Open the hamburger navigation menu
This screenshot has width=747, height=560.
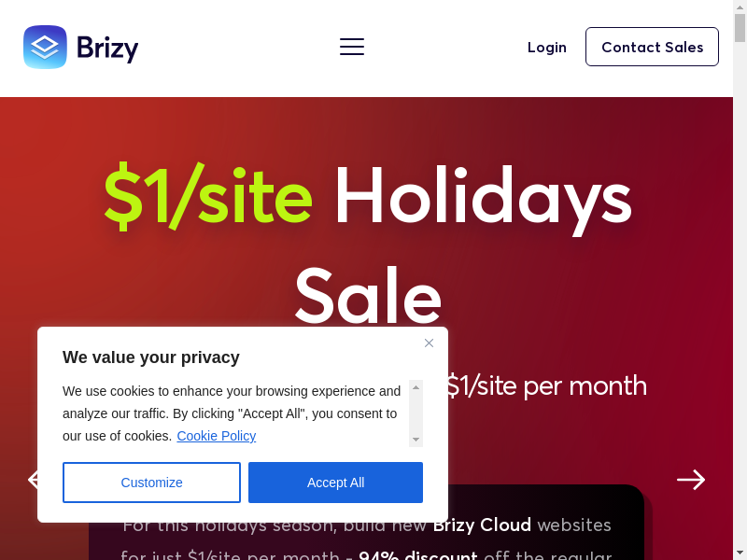(352, 47)
